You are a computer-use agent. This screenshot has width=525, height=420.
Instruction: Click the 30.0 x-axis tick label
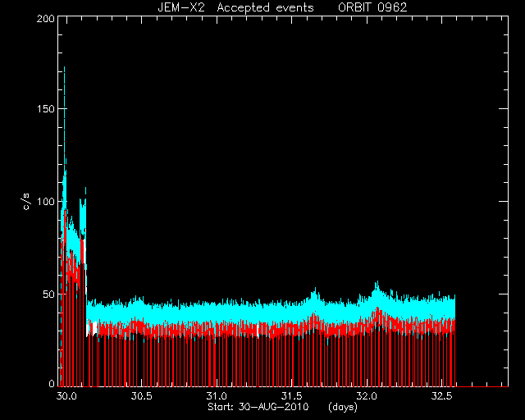[66, 396]
